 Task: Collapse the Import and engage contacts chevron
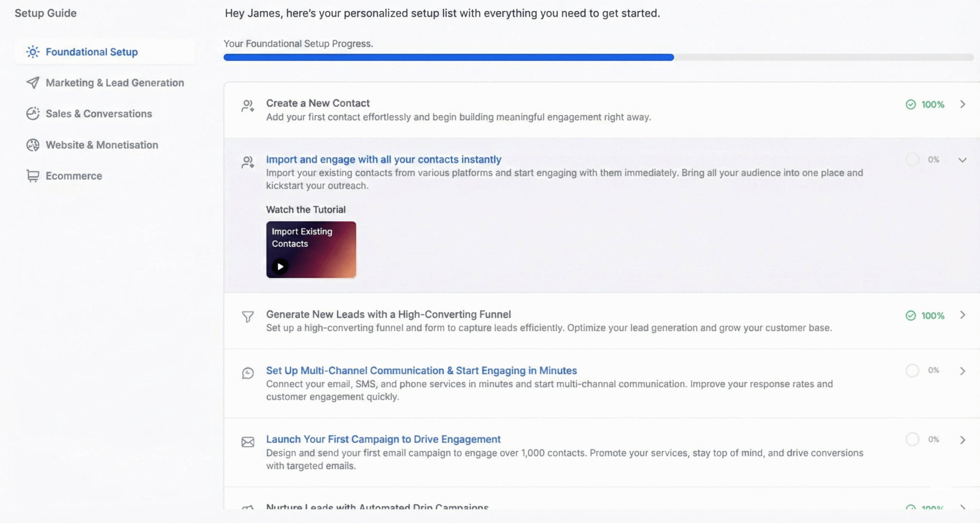coord(962,160)
